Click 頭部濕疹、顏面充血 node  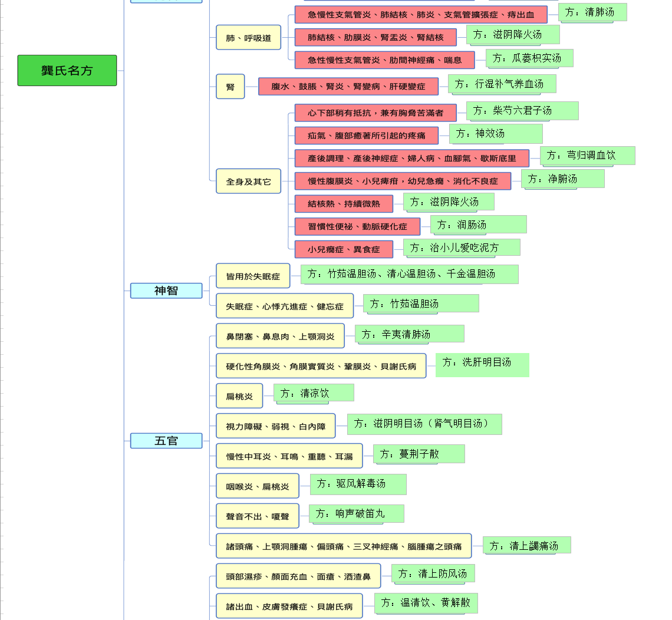[298, 576]
